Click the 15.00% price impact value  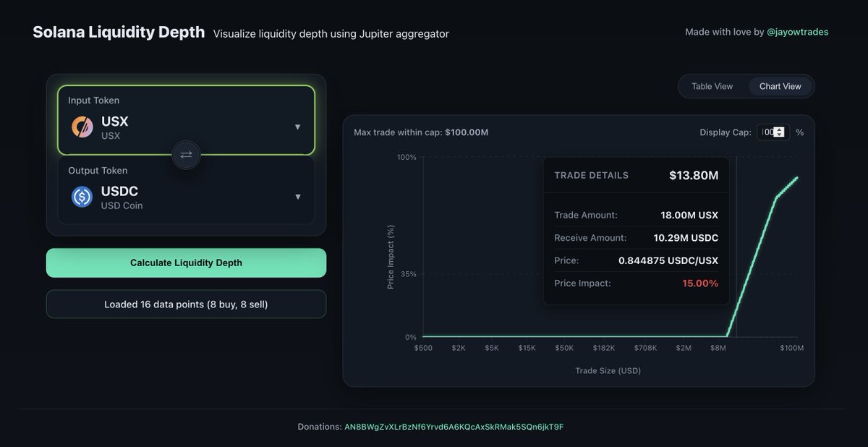700,283
